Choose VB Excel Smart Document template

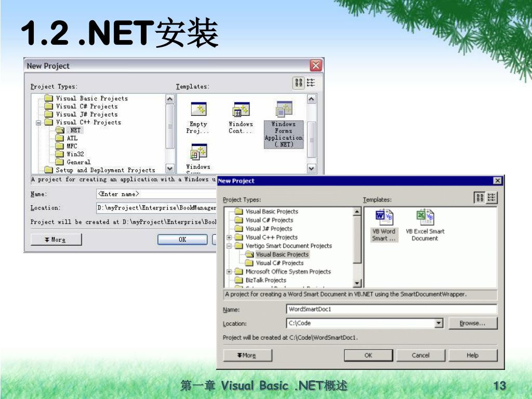tap(425, 225)
